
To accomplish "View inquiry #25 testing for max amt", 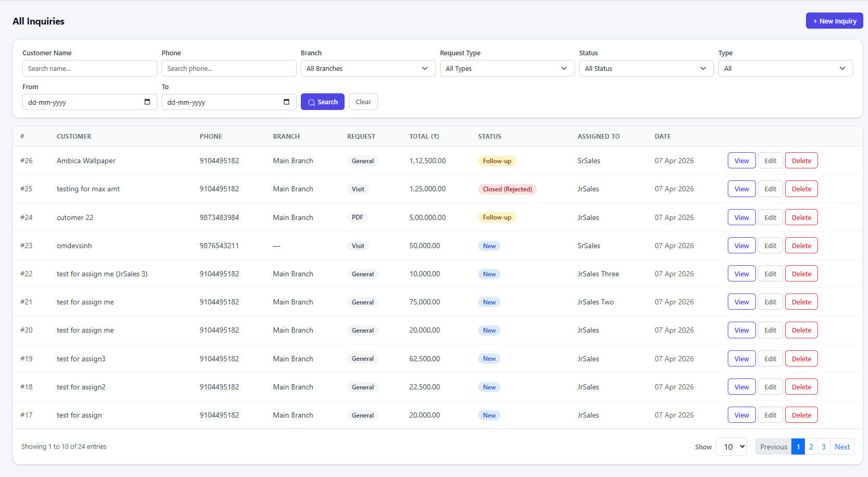I will [x=741, y=189].
